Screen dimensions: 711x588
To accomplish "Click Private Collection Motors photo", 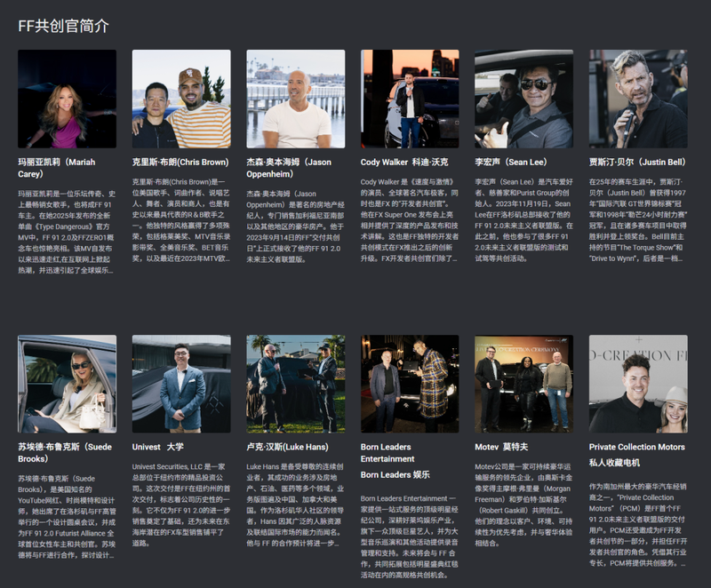I will 638,384.
